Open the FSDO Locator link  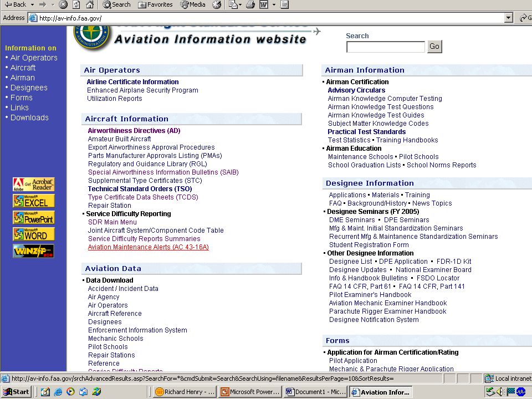click(x=438, y=278)
